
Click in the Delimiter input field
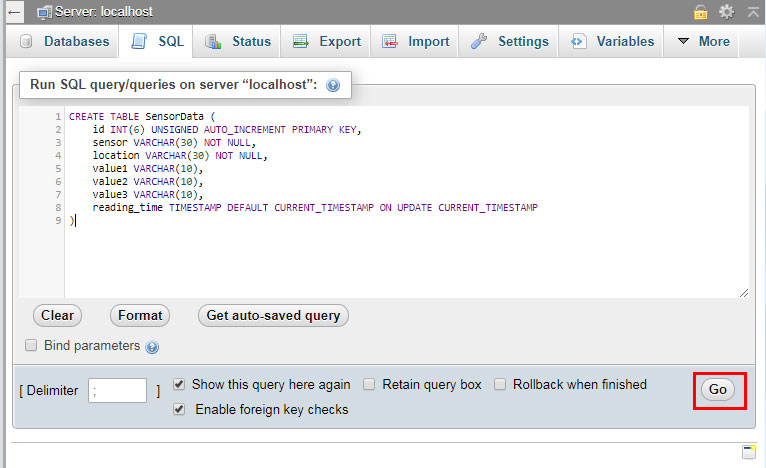[117, 391]
